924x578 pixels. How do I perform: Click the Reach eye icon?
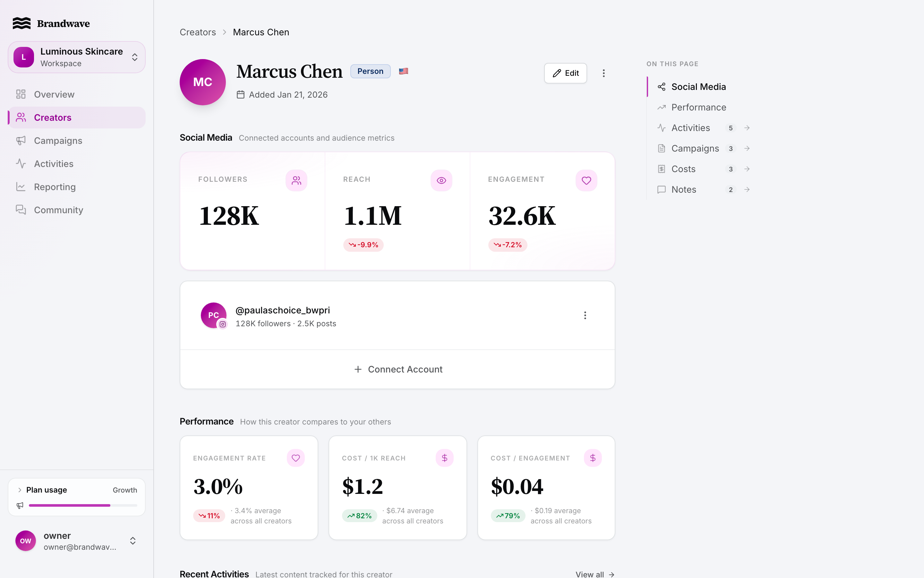click(441, 180)
